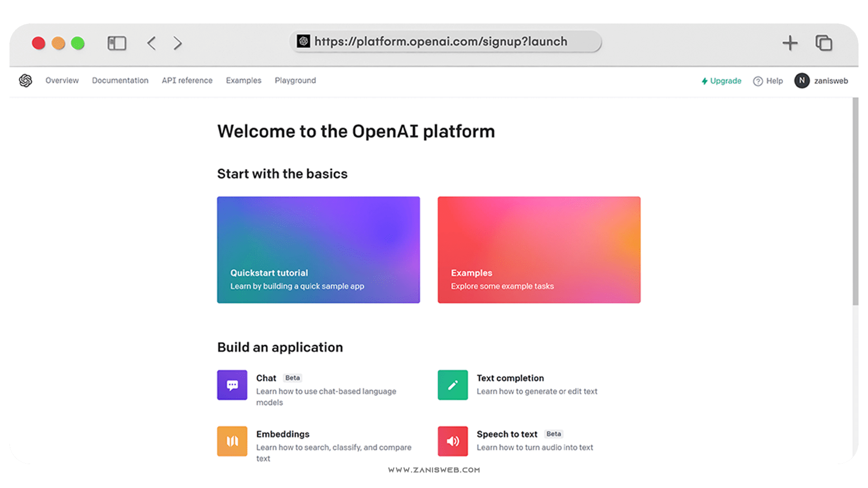868x488 pixels.
Task: Go back with the browser back arrow
Action: (151, 43)
